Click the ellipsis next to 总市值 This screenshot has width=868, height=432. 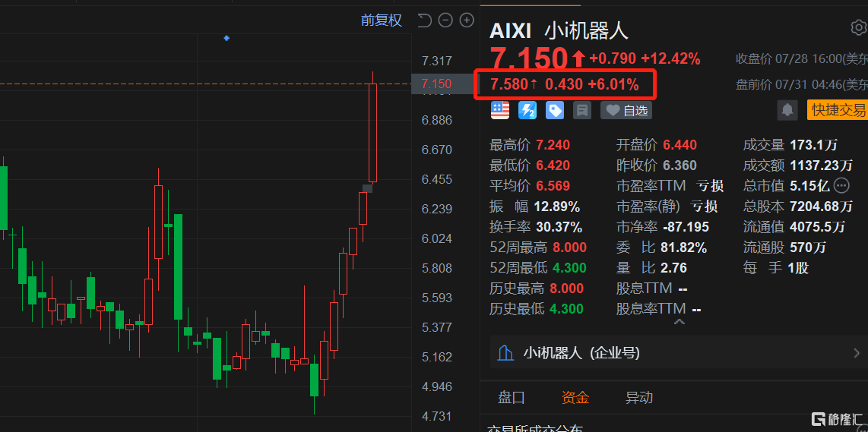click(x=841, y=185)
